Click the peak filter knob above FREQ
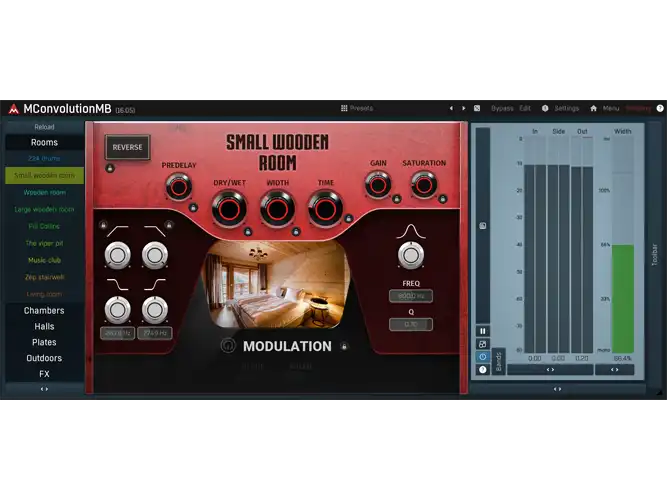 pos(411,255)
